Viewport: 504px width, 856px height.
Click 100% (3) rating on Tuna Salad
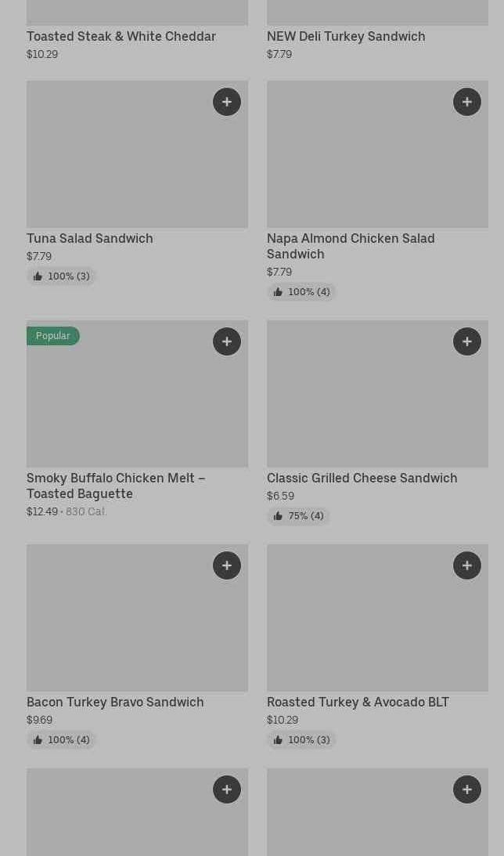61,276
